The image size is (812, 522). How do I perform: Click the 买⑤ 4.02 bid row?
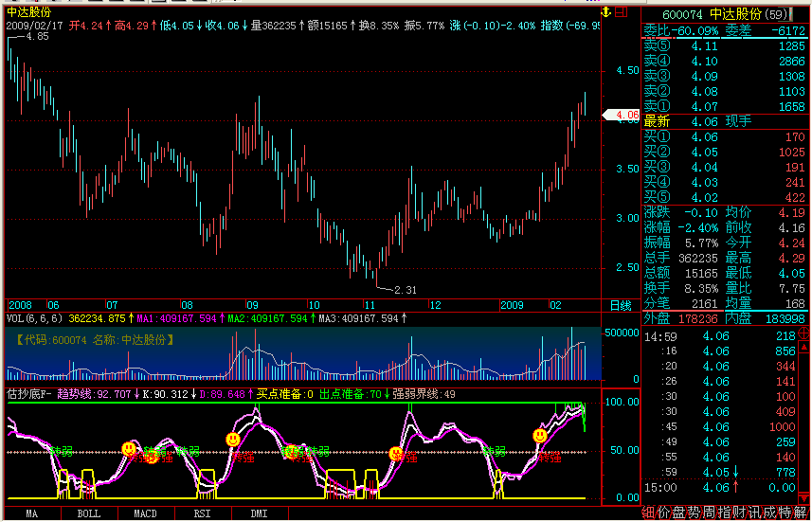click(x=724, y=197)
